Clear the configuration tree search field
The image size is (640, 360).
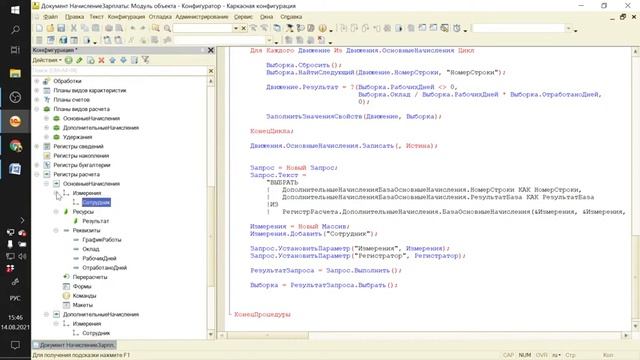(x=211, y=71)
